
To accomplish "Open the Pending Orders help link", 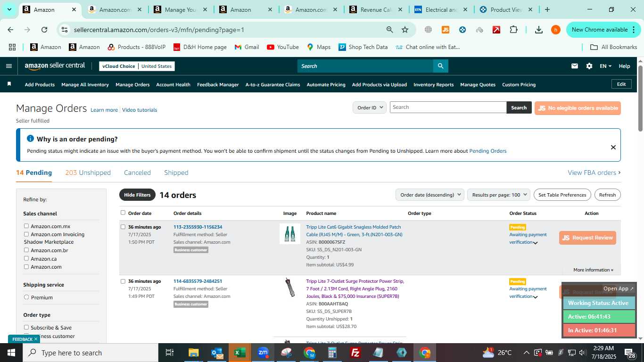I will [487, 151].
